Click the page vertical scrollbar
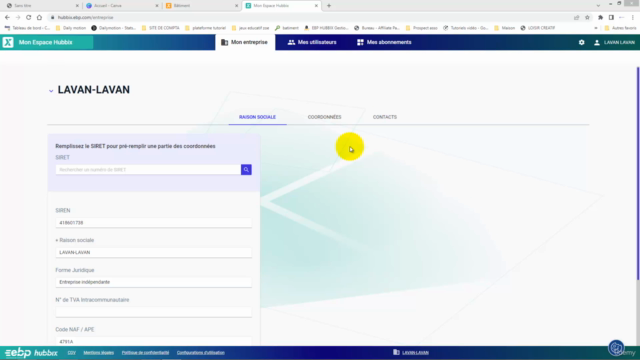640x360 pixels. point(638,173)
